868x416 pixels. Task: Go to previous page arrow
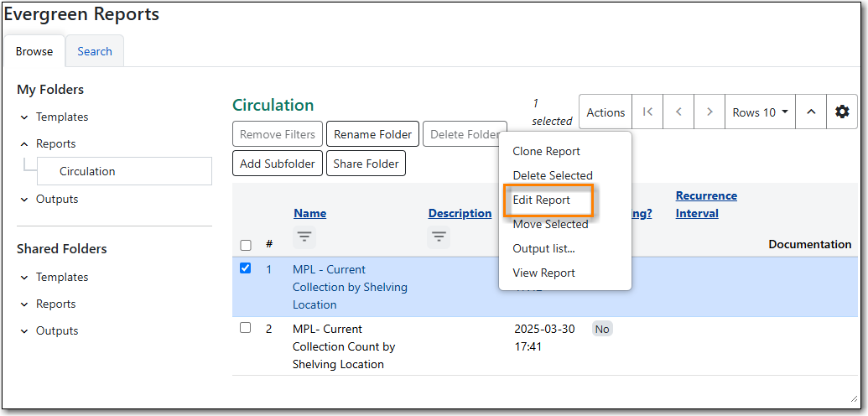click(x=678, y=112)
